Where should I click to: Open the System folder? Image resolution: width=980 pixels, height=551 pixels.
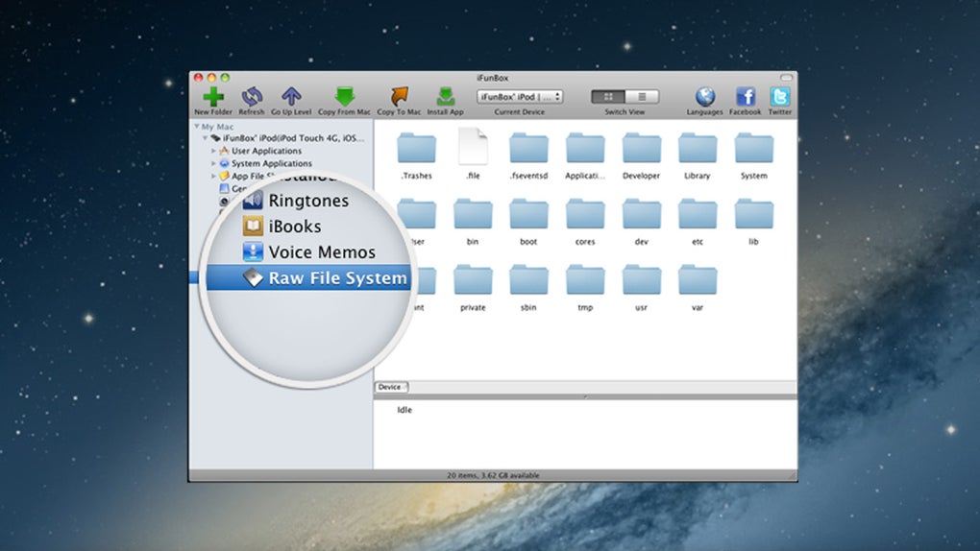[754, 149]
